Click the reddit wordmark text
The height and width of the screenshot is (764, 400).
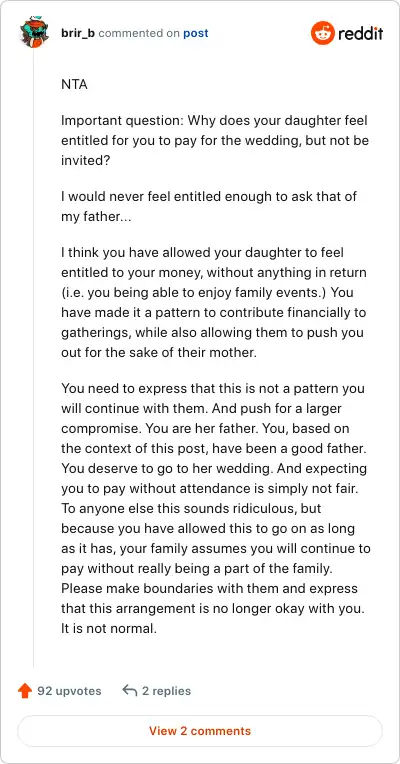coord(360,34)
